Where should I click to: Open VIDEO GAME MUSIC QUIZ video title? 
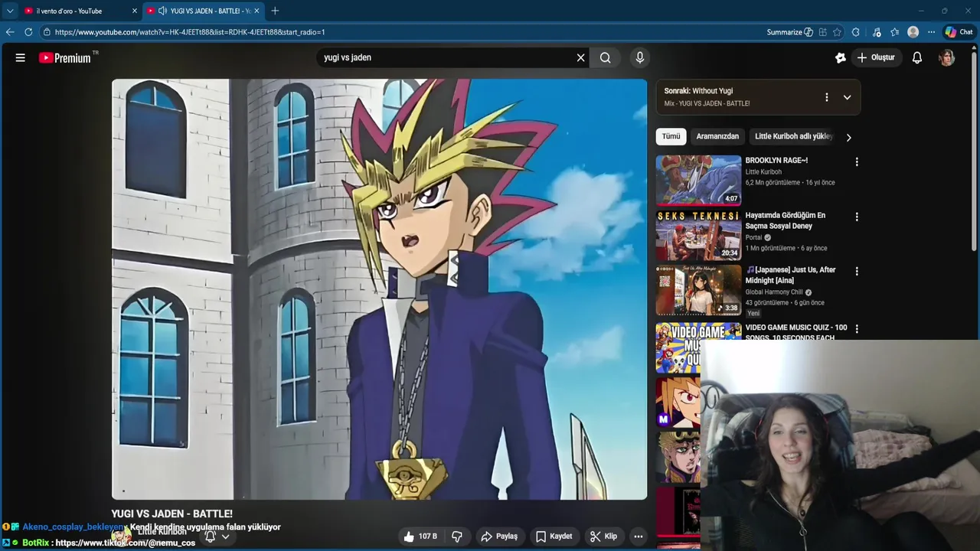click(x=796, y=332)
